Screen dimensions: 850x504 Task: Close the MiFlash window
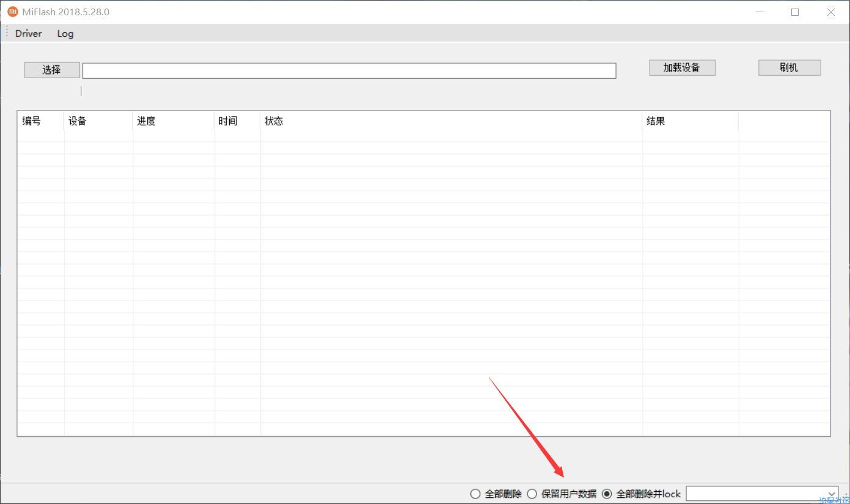point(831,12)
